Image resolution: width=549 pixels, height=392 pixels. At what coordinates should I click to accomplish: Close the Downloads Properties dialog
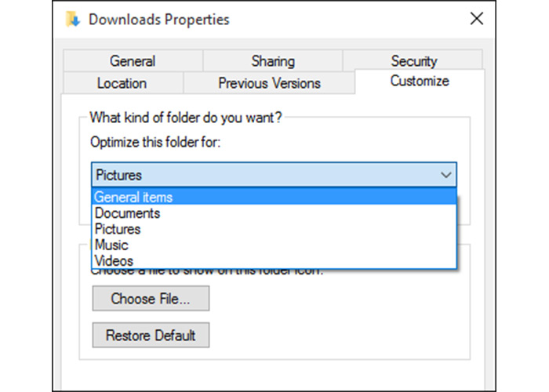click(476, 19)
